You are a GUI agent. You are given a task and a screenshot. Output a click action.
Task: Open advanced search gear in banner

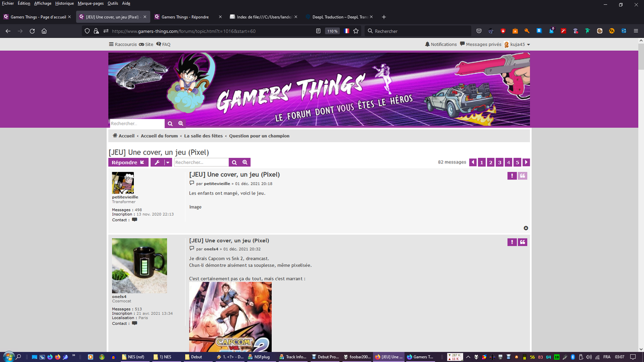pyautogui.click(x=181, y=123)
